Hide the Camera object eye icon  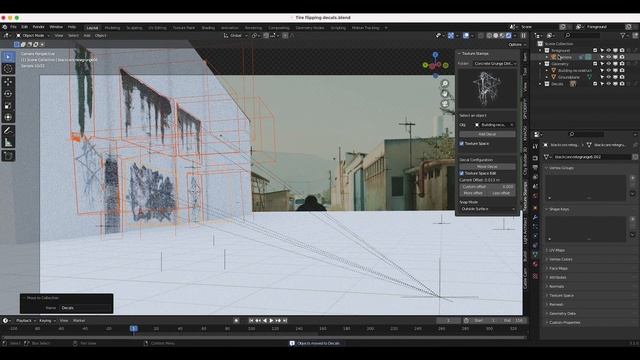[x=608, y=57]
